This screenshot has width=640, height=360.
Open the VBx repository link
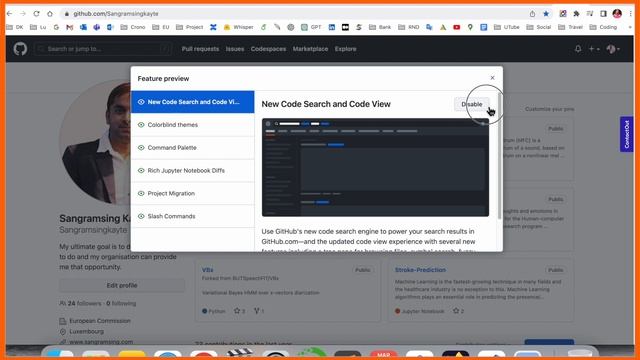click(x=207, y=270)
